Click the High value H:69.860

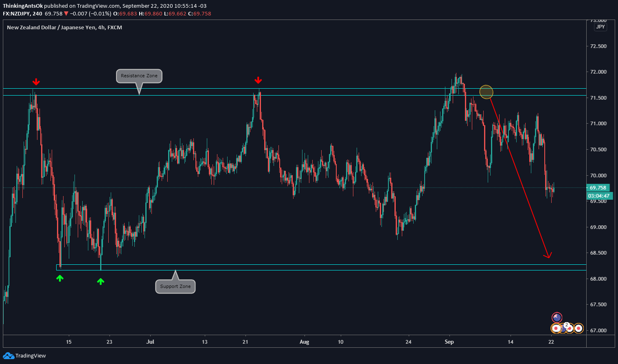coord(151,13)
